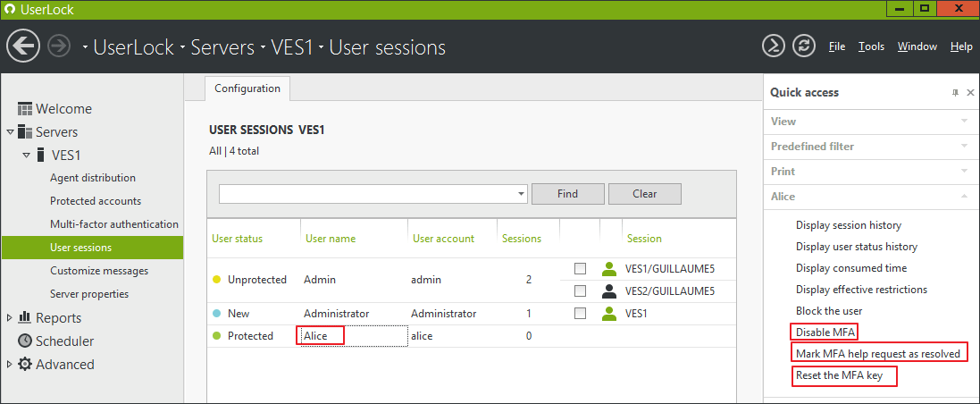Check the VES2/GUILLAUME5 session checkbox
980x404 pixels.
[x=581, y=290]
